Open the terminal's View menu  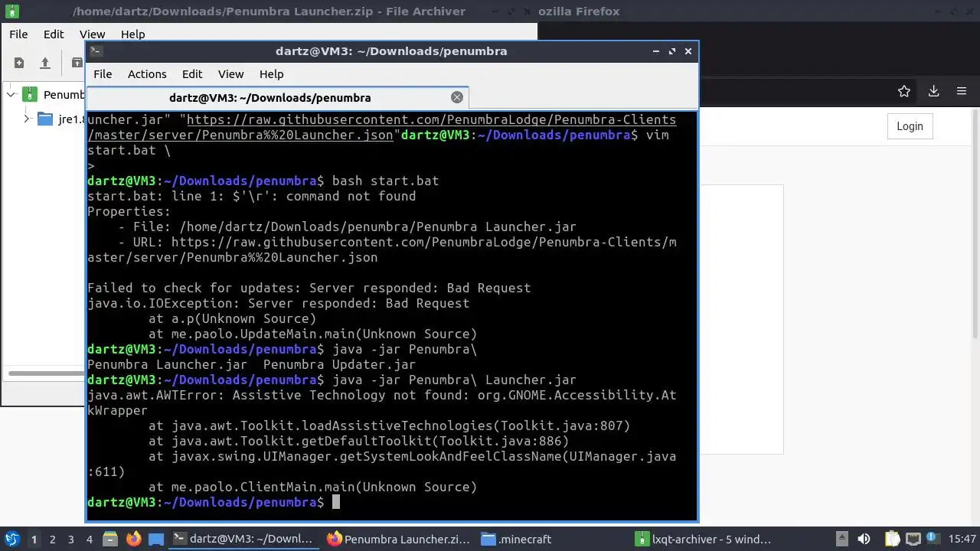click(230, 74)
